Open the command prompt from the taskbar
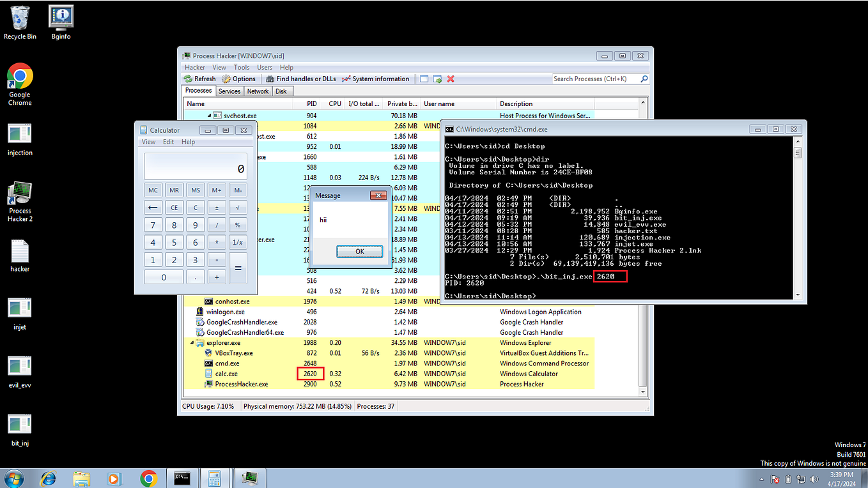The width and height of the screenshot is (868, 488). point(182,478)
